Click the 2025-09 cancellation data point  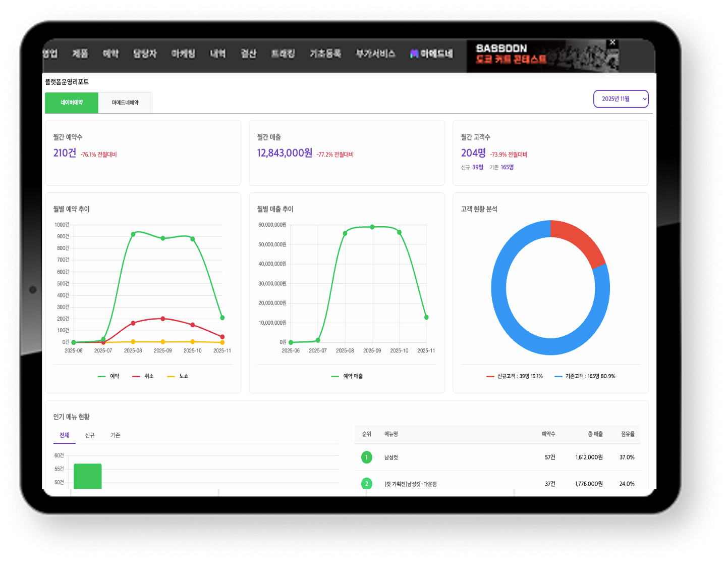[162, 319]
